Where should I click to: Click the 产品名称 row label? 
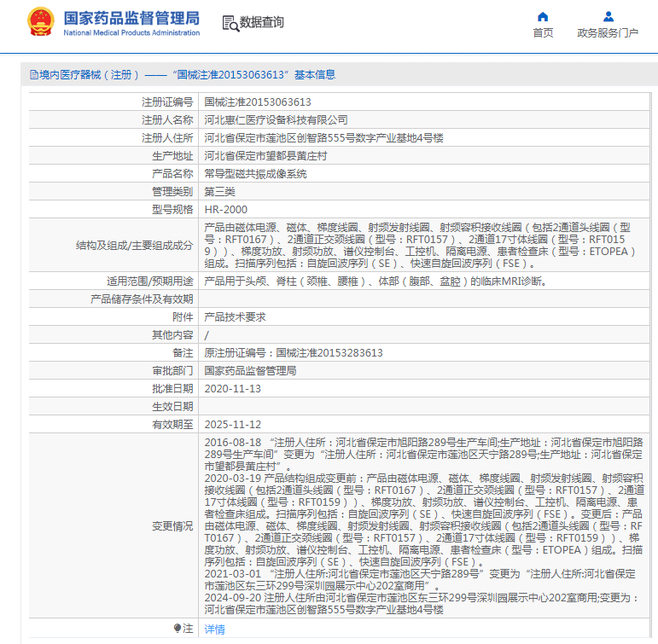pos(172,174)
